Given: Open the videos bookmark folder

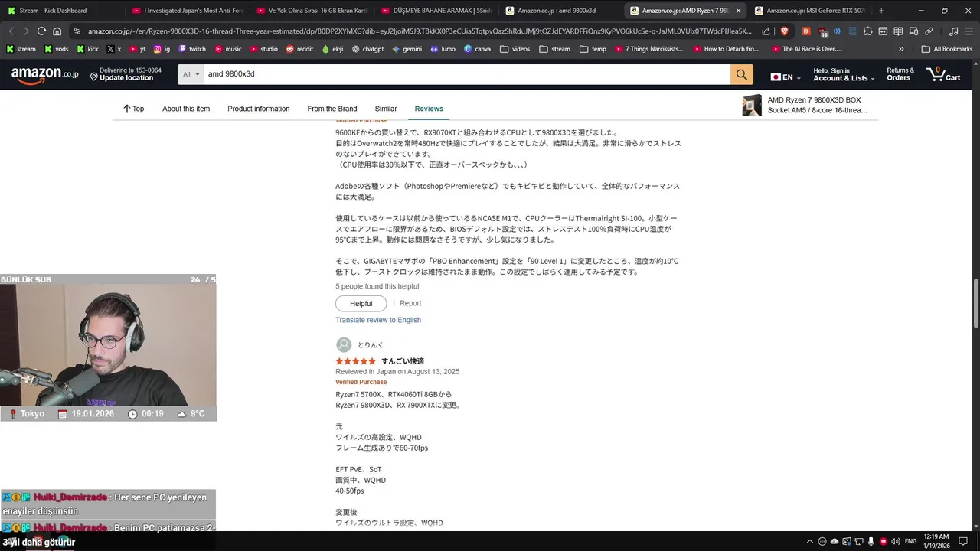Looking at the screenshot, I should 514,49.
